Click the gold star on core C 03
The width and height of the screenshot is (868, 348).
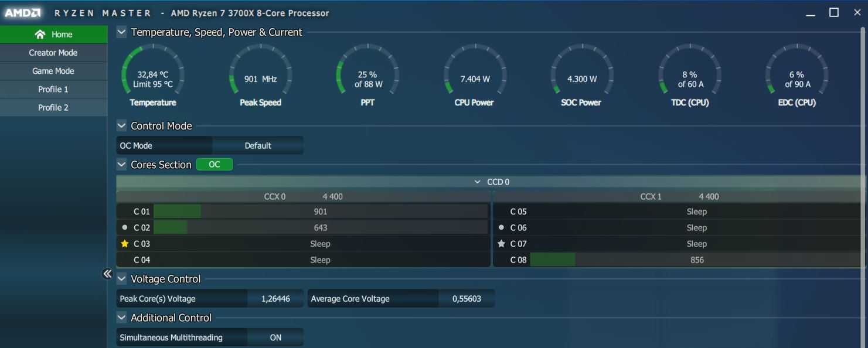(124, 244)
